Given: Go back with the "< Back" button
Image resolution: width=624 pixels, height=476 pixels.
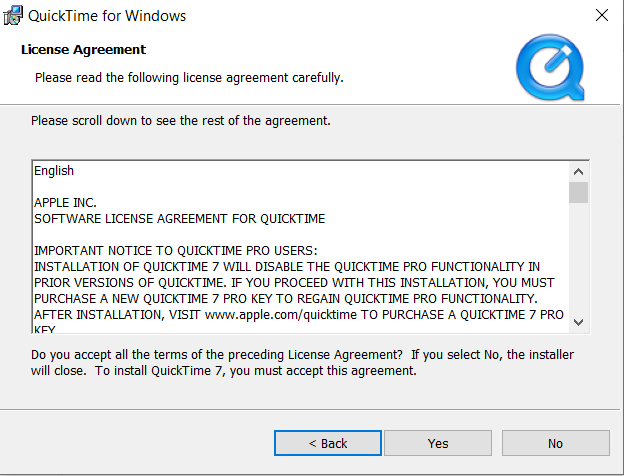Looking at the screenshot, I should pyautogui.click(x=328, y=443).
